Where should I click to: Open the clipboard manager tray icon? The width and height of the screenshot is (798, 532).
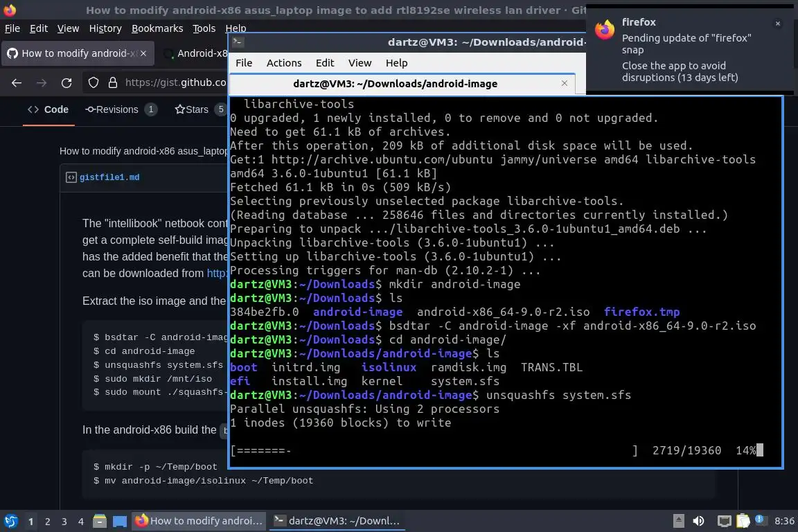743,522
